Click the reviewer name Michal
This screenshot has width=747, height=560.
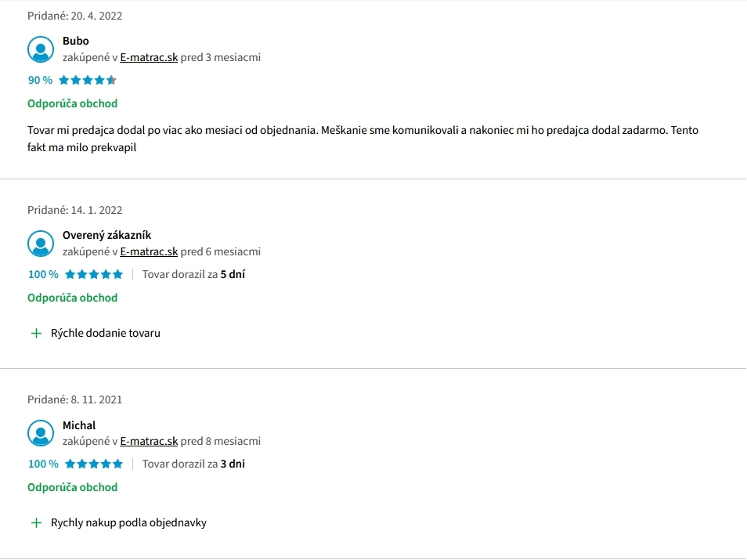point(79,425)
